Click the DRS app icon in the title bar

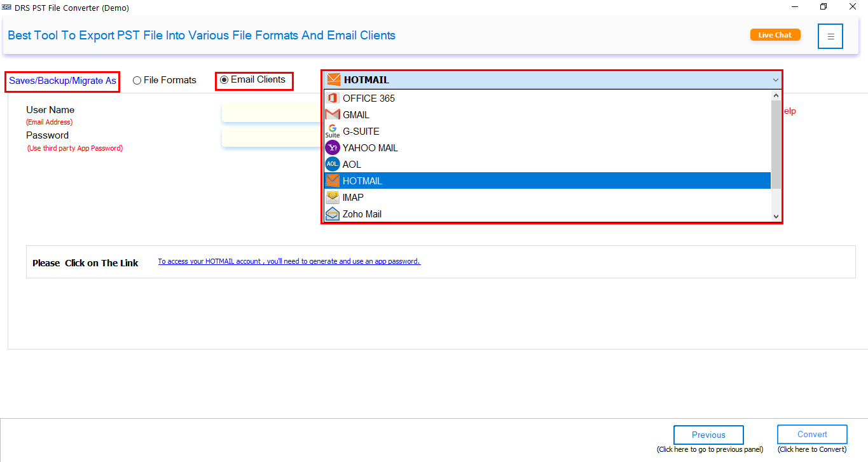point(6,8)
